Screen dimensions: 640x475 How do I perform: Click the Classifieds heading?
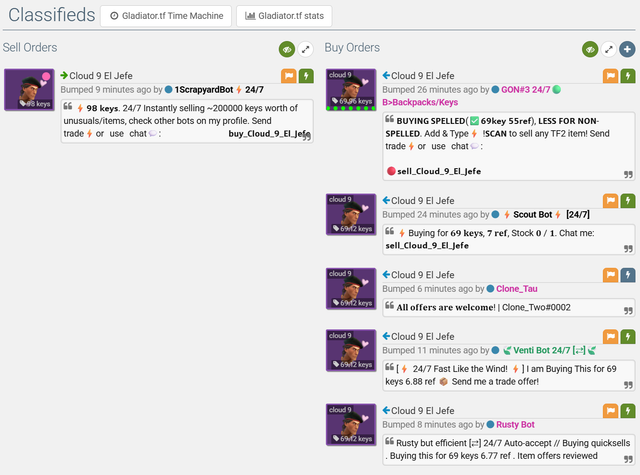click(51, 15)
